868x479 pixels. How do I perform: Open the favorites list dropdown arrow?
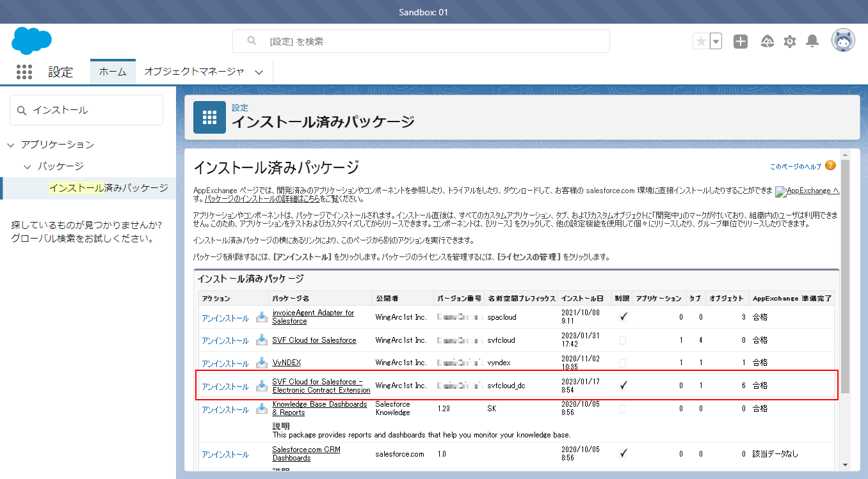(716, 41)
